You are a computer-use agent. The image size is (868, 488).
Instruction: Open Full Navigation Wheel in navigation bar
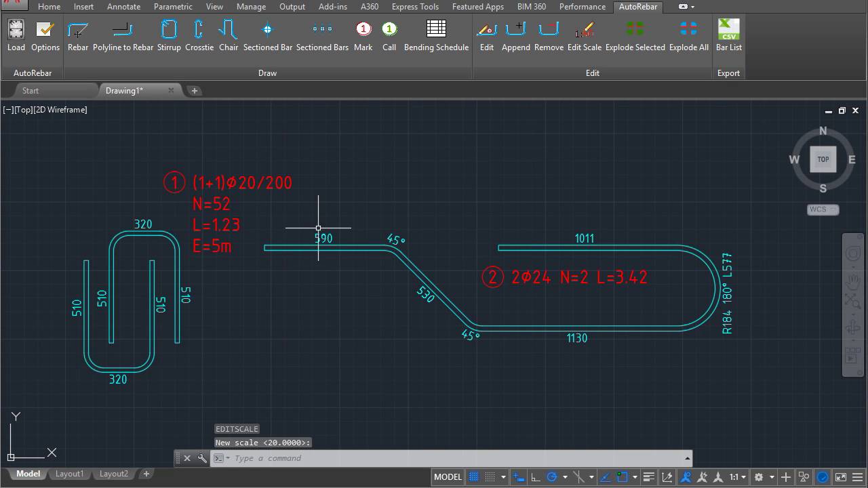(x=853, y=254)
